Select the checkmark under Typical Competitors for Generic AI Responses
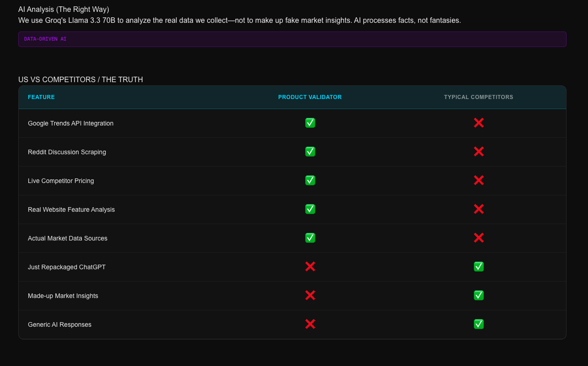588x366 pixels. (x=478, y=324)
